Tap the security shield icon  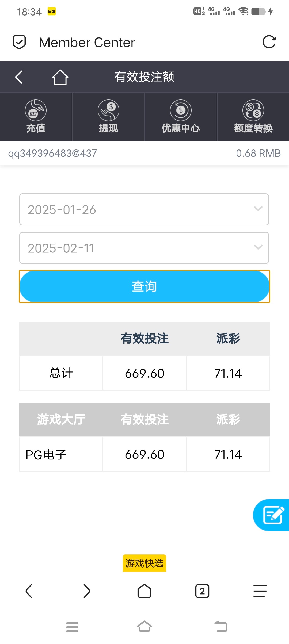19,42
